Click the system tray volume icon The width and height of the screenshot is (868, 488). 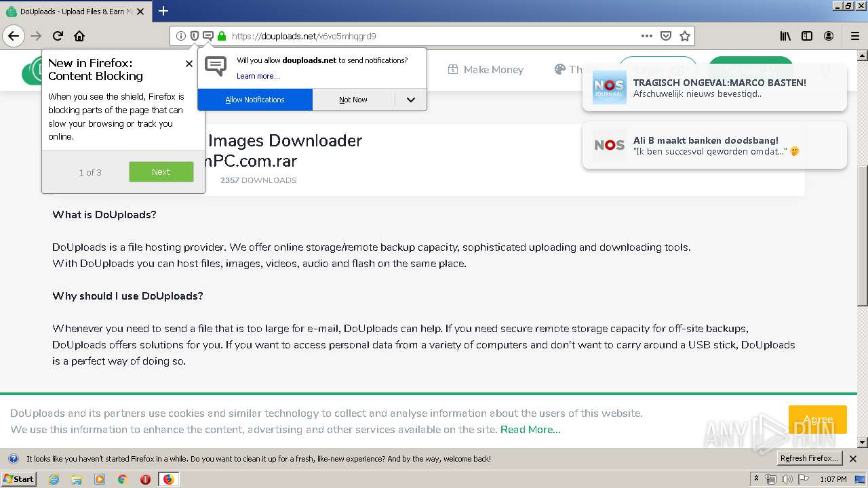tap(787, 479)
